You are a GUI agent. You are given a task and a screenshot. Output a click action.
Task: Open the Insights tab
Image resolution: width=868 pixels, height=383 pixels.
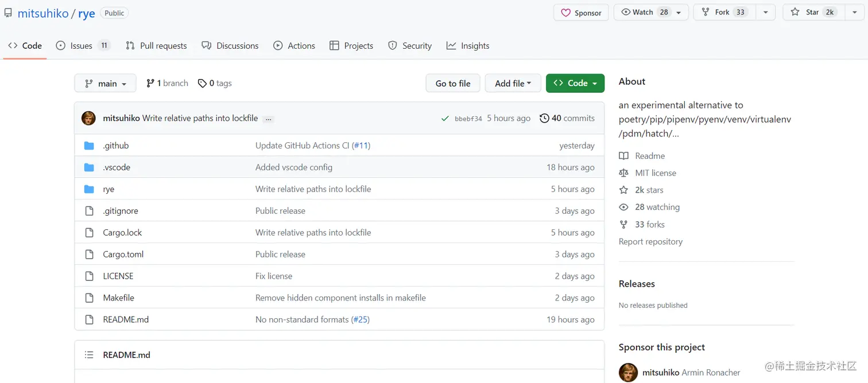pos(468,46)
